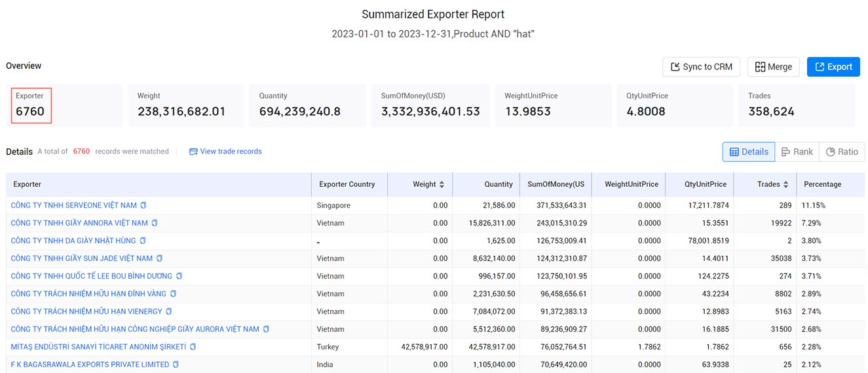Click percentage value 11.15%
The width and height of the screenshot is (868, 373).
pyautogui.click(x=815, y=205)
